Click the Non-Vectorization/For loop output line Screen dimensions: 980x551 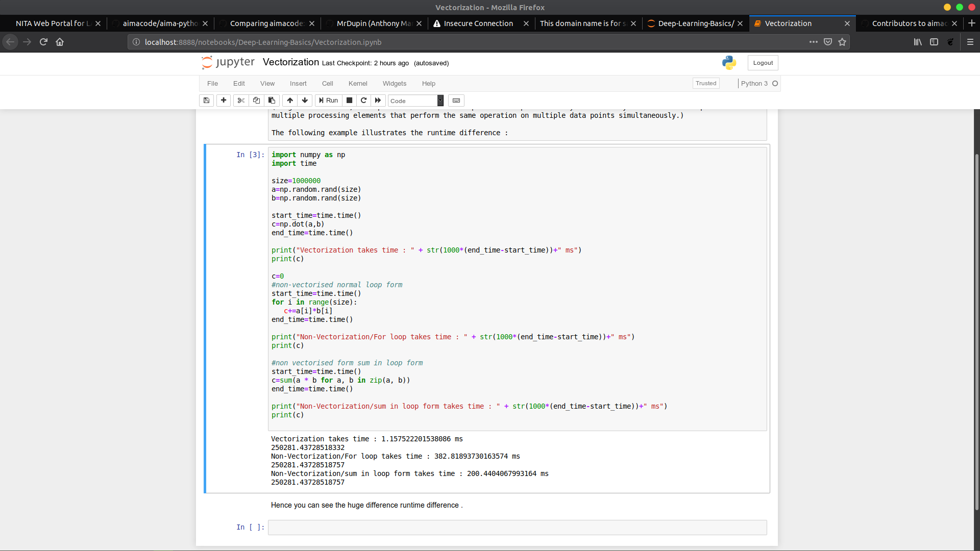click(x=396, y=456)
